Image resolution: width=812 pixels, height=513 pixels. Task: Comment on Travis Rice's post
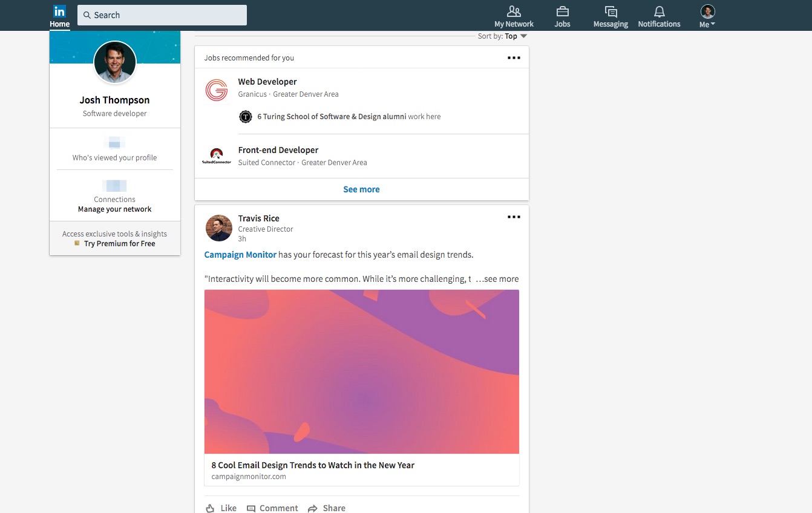[x=272, y=508]
